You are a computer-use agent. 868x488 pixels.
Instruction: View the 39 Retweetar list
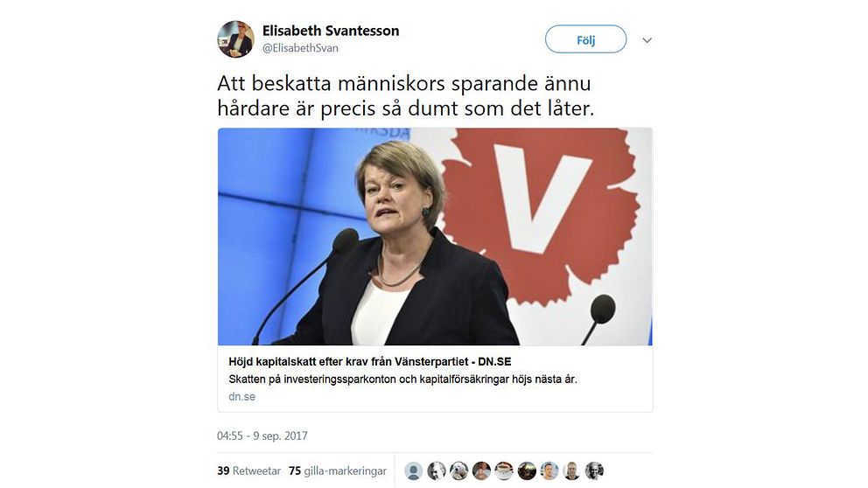pyautogui.click(x=249, y=471)
